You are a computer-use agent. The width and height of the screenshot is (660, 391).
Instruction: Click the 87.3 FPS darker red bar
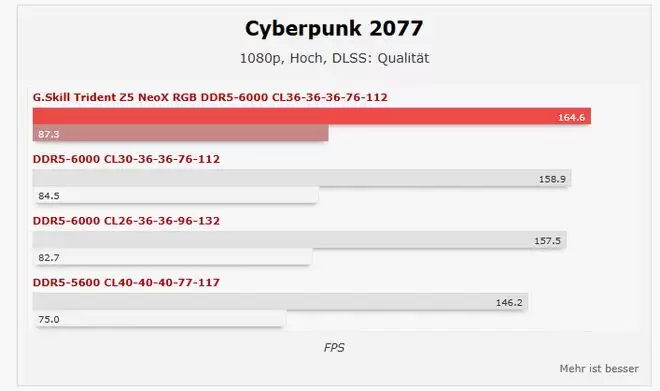(181, 133)
